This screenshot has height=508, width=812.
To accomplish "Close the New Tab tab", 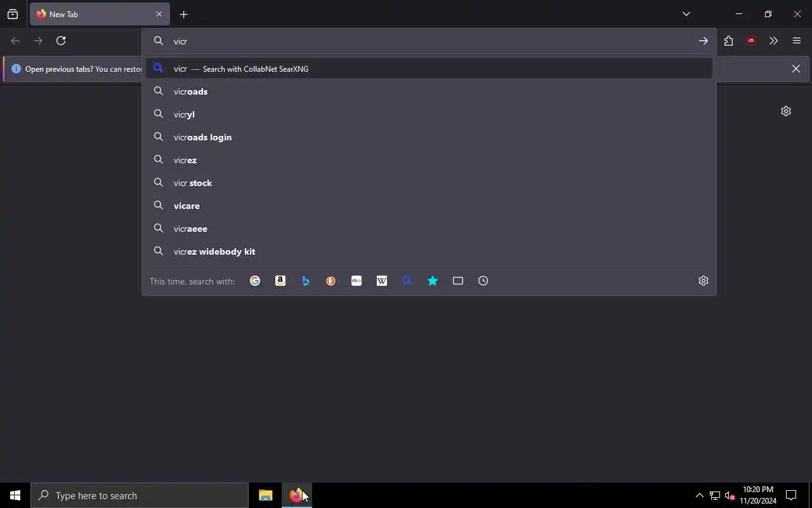I will [x=159, y=14].
